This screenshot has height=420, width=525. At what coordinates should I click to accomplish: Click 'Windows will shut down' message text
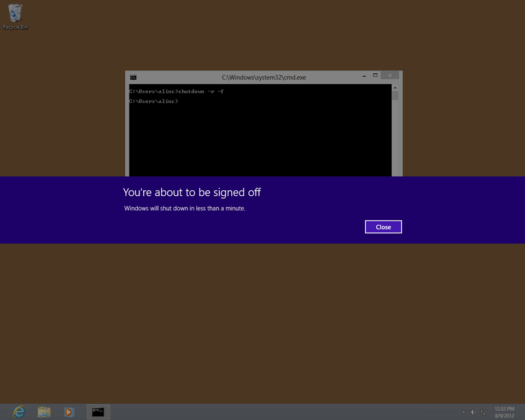[x=184, y=208]
